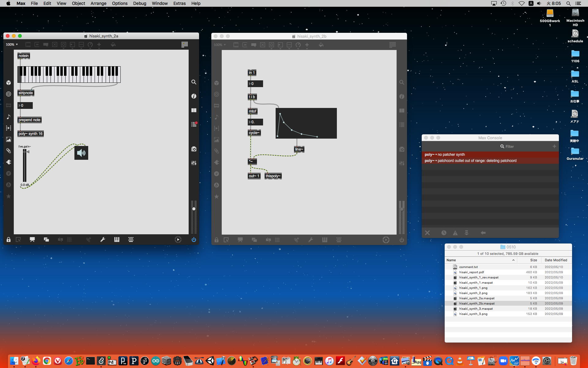Open the Extras menu
The height and width of the screenshot is (368, 588).
point(179,3)
